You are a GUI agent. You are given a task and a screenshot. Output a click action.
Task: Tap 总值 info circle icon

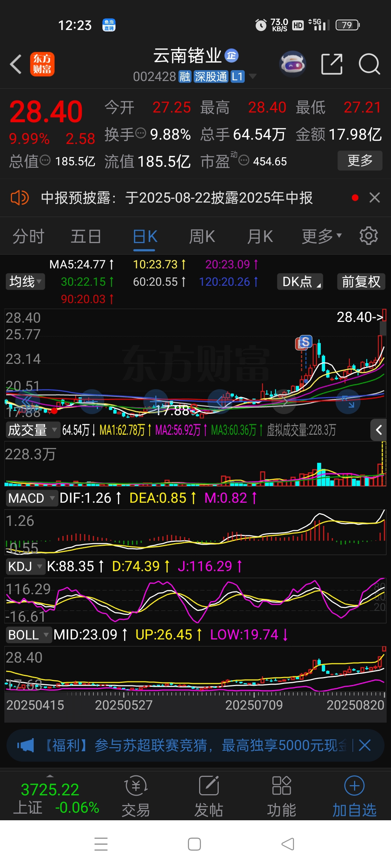pos(45,160)
